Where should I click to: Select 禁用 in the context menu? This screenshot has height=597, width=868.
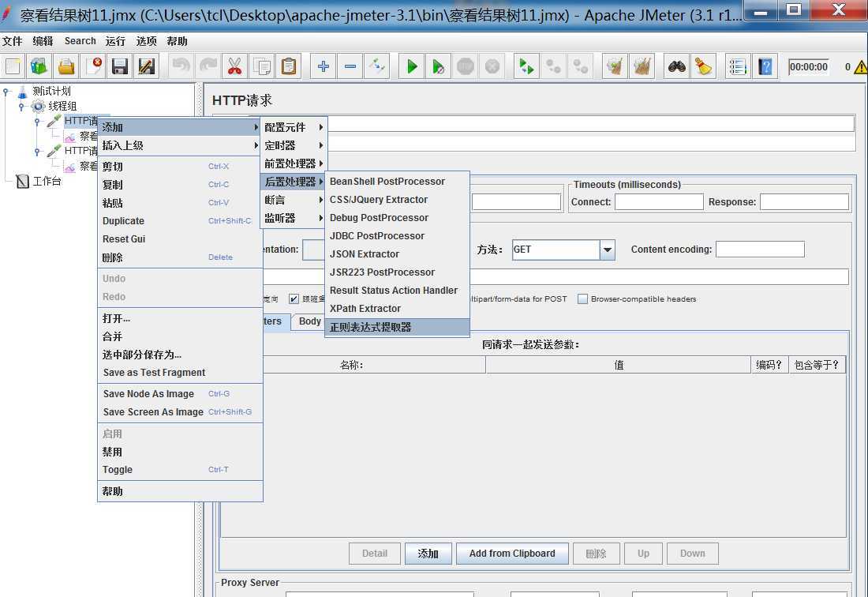click(180, 452)
